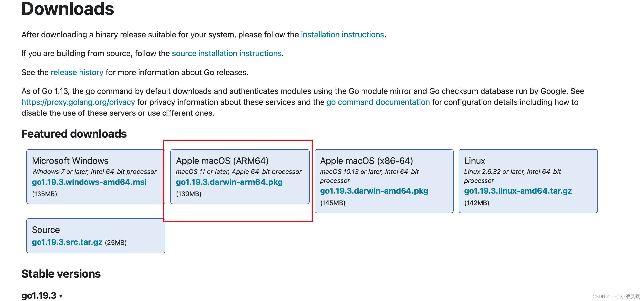Screen dimensions: 644x301
Task: Open the release history link
Action: point(77,72)
